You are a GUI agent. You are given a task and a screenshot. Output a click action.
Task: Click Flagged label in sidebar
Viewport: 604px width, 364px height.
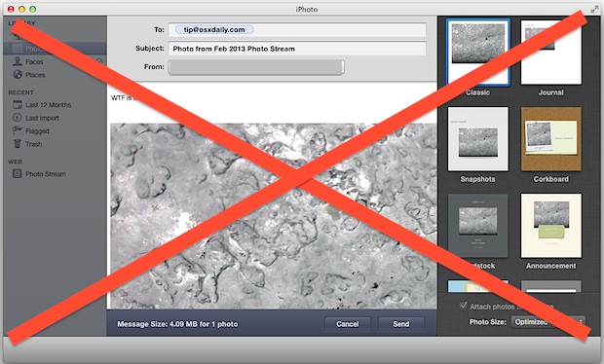pyautogui.click(x=37, y=130)
